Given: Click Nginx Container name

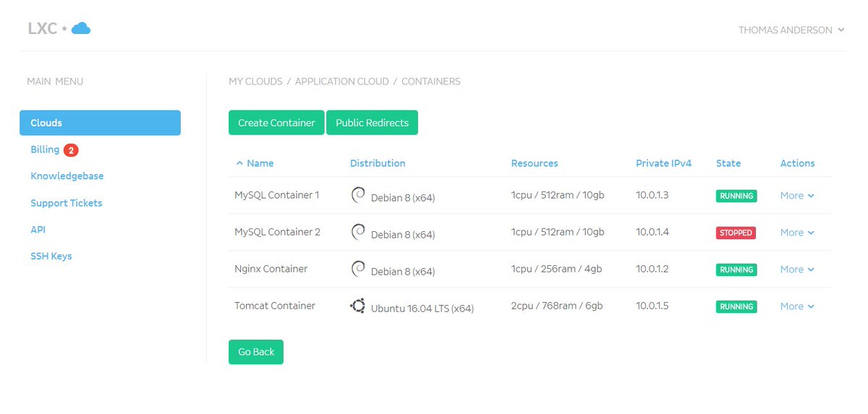Looking at the screenshot, I should click(x=271, y=269).
